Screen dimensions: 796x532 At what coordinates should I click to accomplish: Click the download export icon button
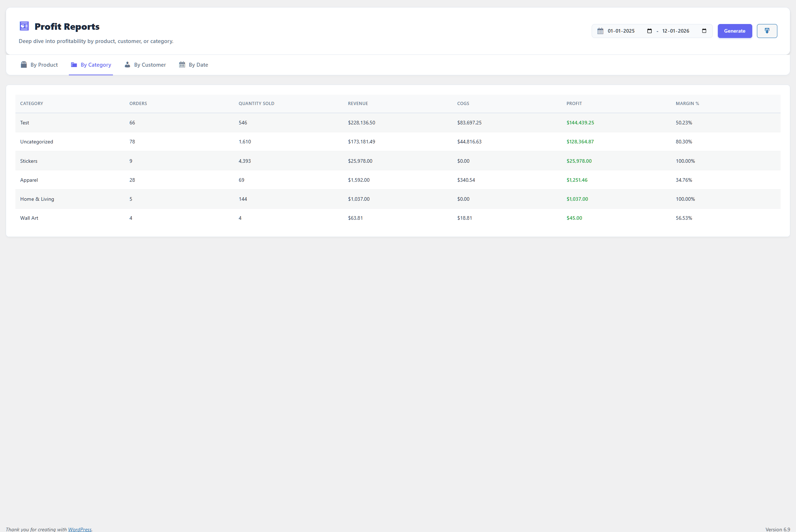(767, 31)
